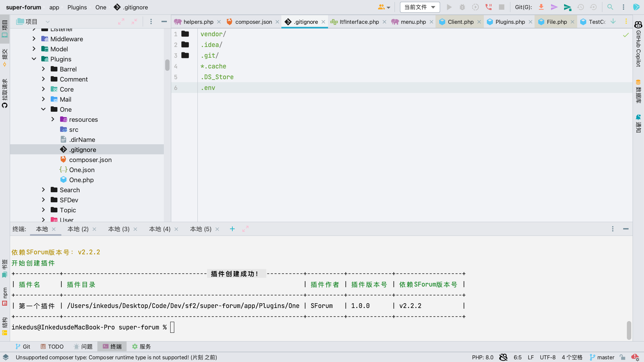Screen dimensions: 644x362
Task: Click the debug bug icon
Action: (x=462, y=7)
